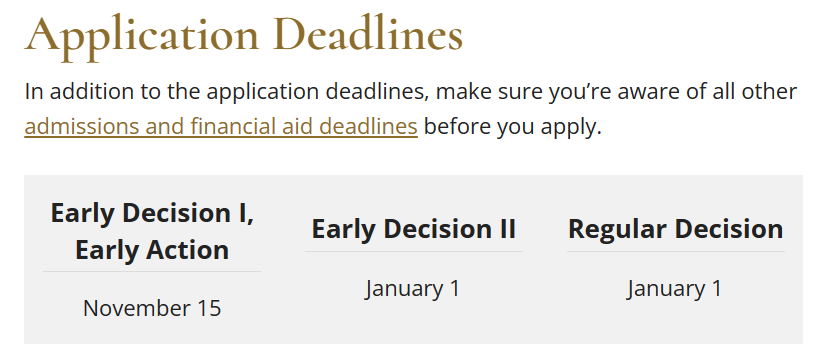Select the word Deadlines in the gold heading

[x=369, y=34]
